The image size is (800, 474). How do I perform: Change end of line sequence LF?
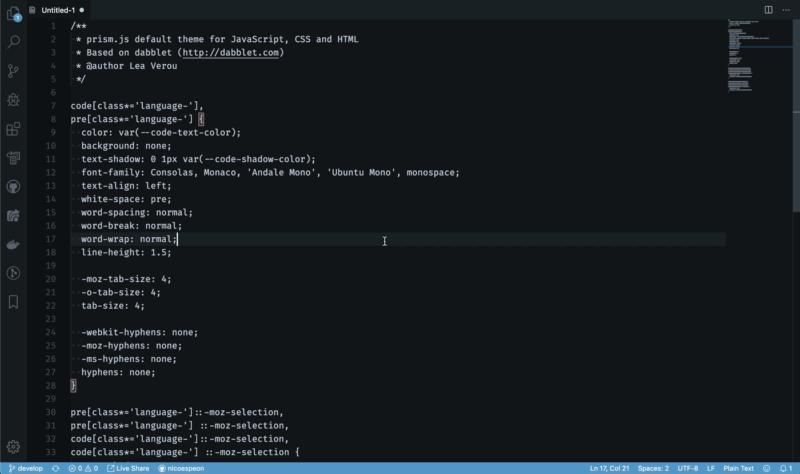tap(711, 468)
